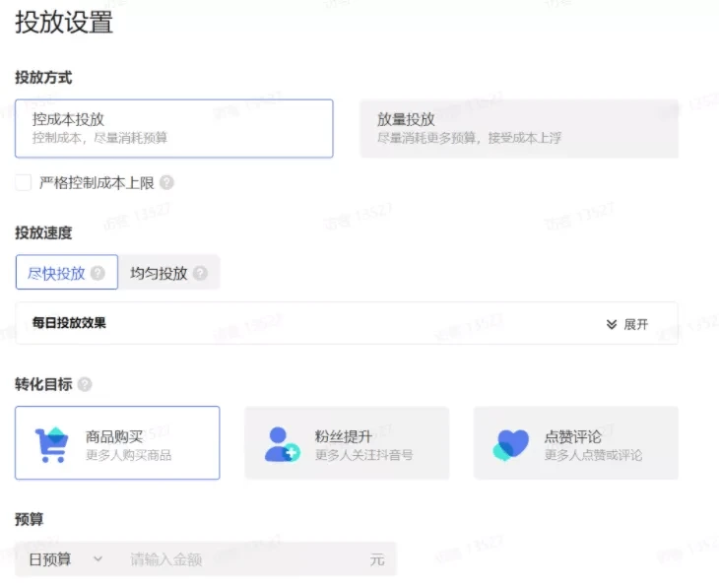Click help icon inside 均匀投放 button
Screen dimensions: 719x588
200,273
